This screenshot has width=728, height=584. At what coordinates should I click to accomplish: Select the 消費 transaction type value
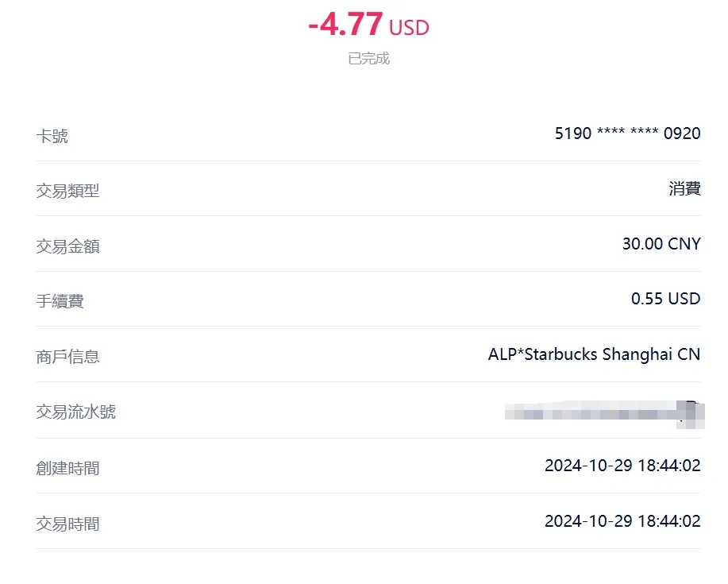point(684,189)
